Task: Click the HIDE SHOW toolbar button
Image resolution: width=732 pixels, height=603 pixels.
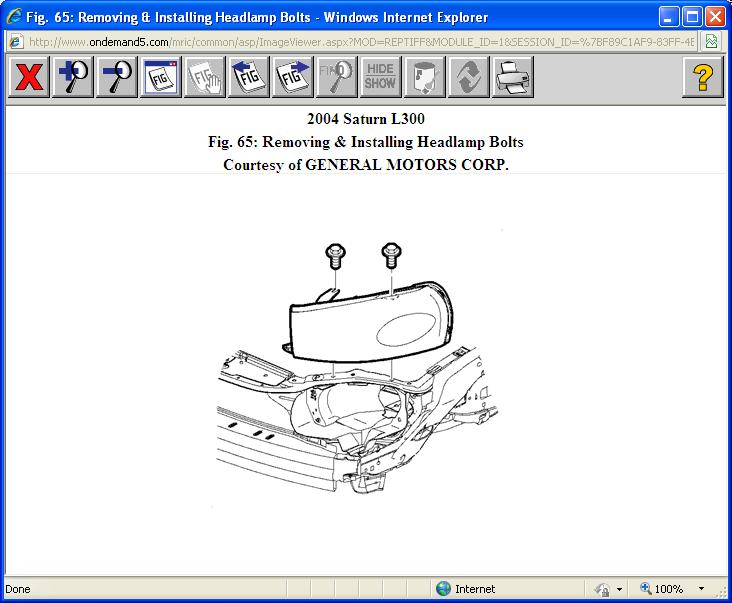Action: (380, 77)
